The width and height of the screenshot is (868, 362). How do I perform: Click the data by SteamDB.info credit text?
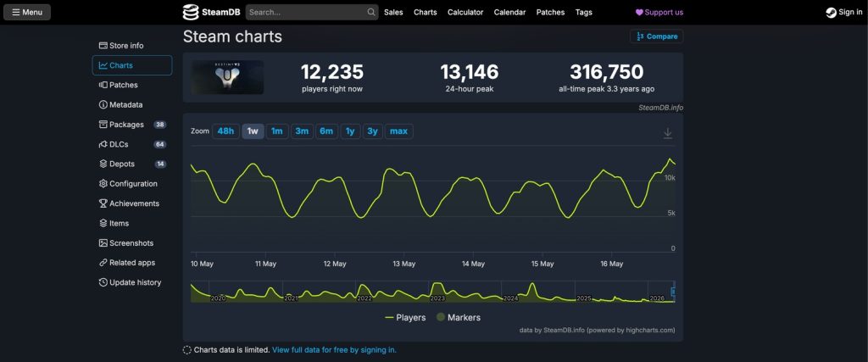[x=597, y=330]
